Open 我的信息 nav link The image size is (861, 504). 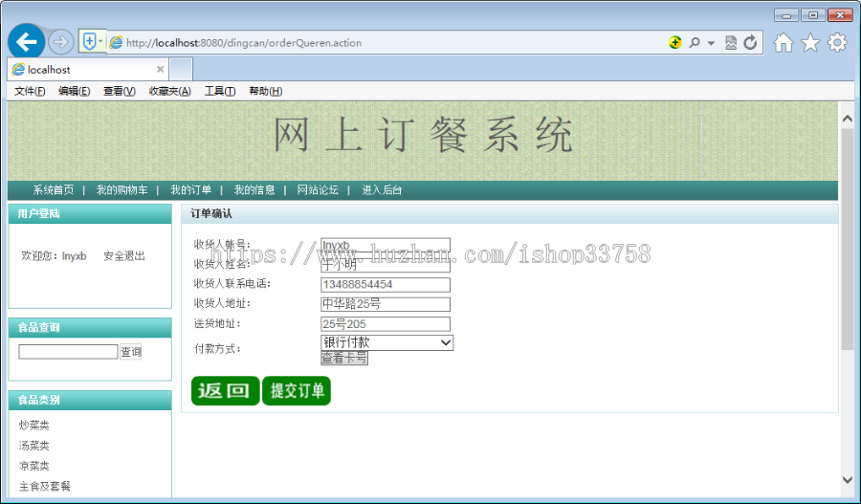click(x=254, y=190)
